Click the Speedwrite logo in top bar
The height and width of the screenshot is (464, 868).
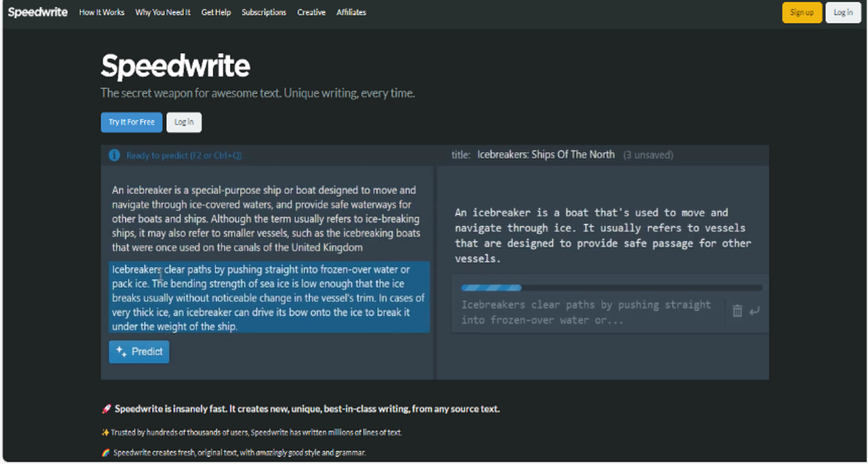click(x=38, y=12)
